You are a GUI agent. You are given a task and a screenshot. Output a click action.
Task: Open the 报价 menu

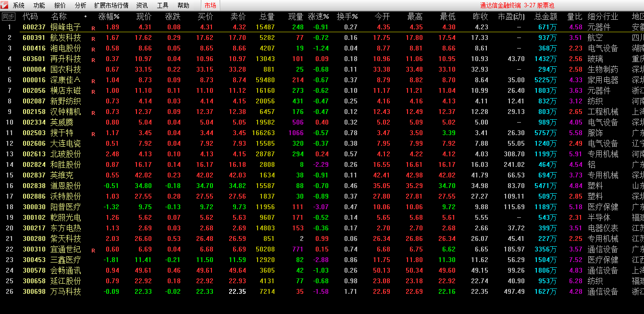tap(60, 5)
